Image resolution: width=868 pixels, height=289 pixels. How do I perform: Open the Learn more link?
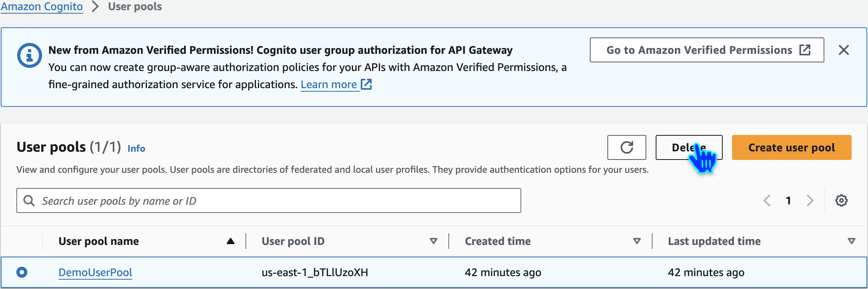pos(336,84)
